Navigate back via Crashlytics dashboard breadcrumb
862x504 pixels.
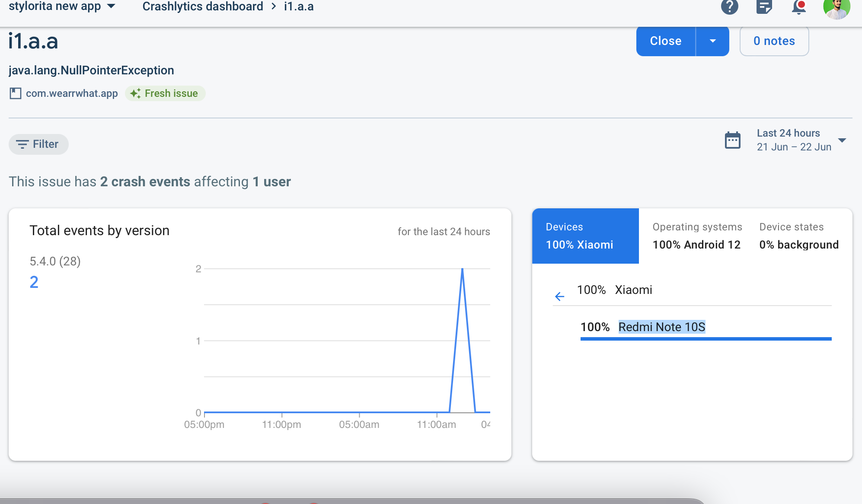203,6
